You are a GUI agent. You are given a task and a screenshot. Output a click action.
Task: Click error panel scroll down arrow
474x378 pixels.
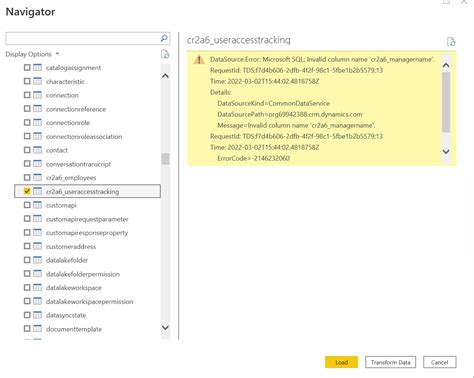(446, 151)
